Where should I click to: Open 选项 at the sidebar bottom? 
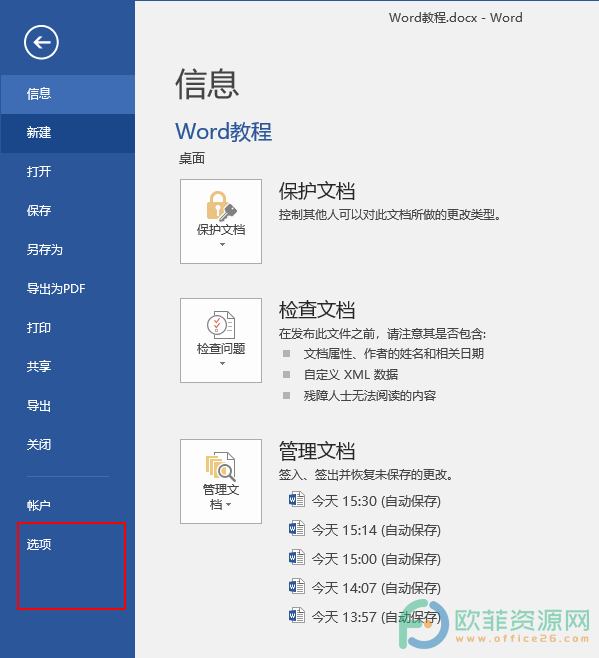(x=68, y=545)
